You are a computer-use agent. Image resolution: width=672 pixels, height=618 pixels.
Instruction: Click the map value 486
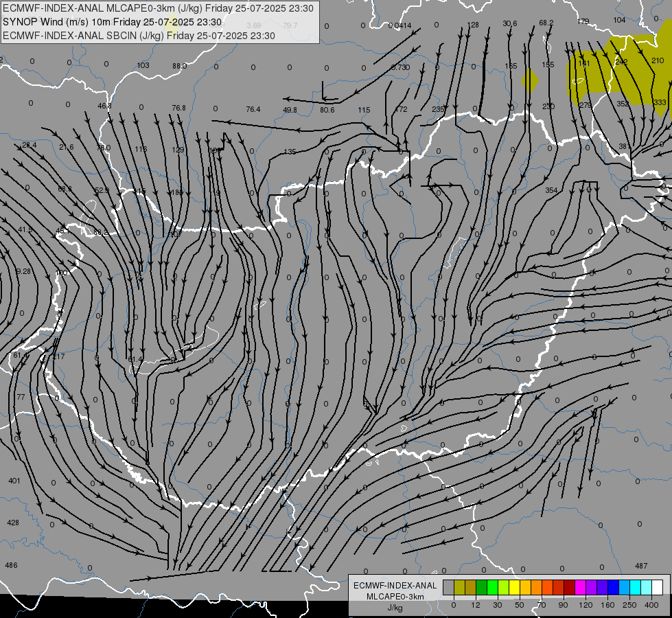coord(11,565)
